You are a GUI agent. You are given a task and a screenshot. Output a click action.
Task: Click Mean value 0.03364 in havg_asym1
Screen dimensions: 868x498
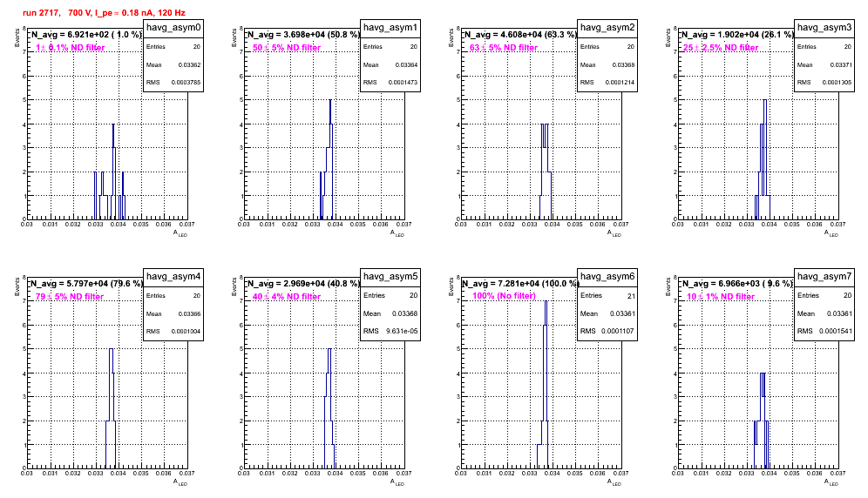[406, 64]
